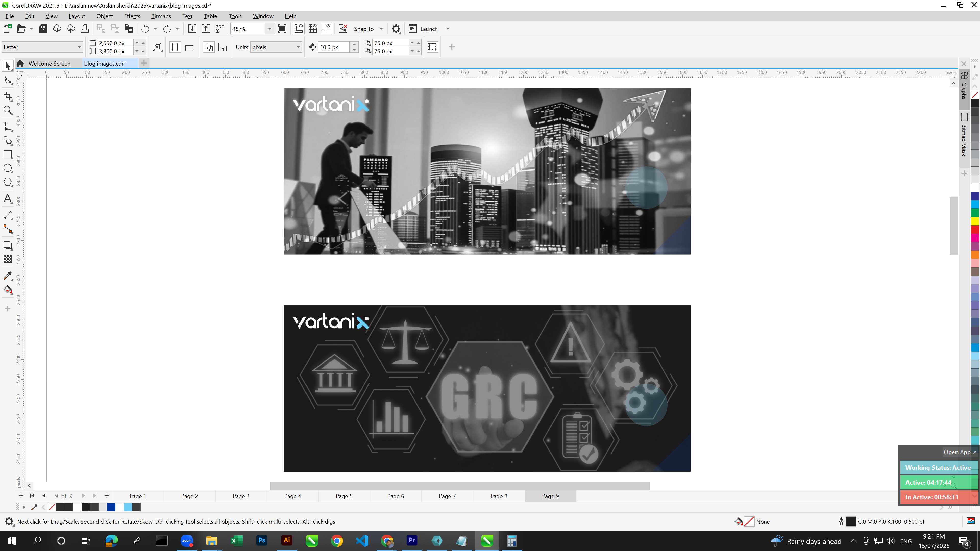980x551 pixels.
Task: Switch to full-screen preview
Action: [282, 29]
